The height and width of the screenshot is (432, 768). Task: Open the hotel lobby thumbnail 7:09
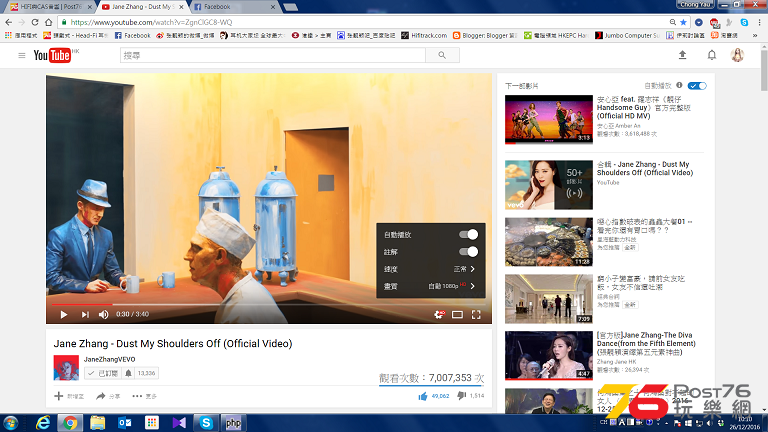tap(549, 299)
